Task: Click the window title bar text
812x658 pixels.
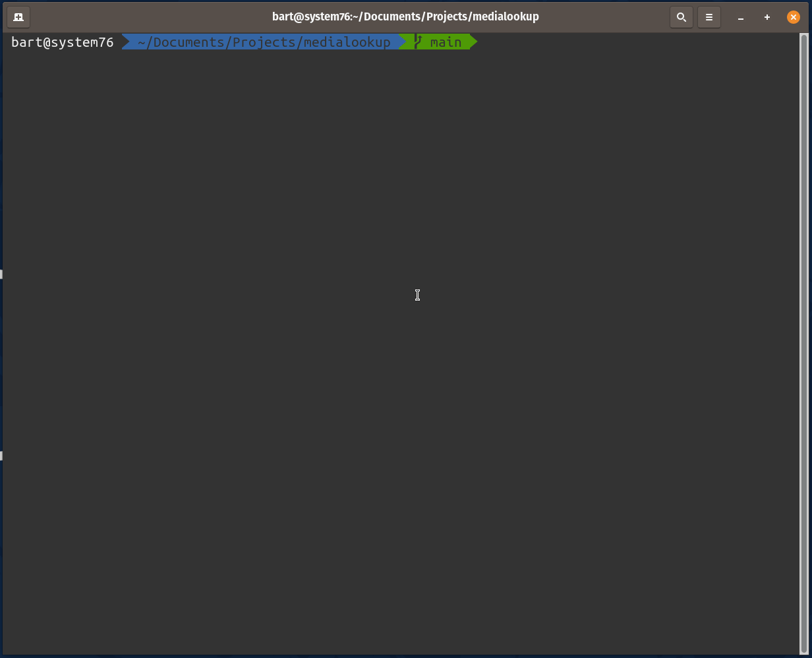Action: (405, 16)
